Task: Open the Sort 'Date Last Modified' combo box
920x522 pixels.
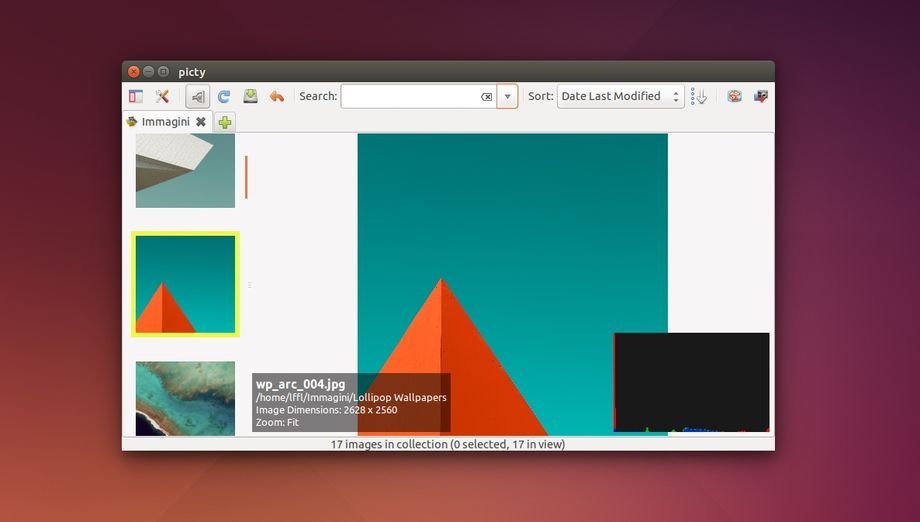Action: [x=620, y=97]
